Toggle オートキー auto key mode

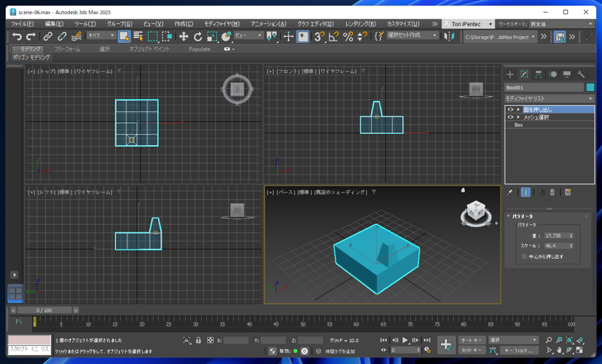point(472,340)
